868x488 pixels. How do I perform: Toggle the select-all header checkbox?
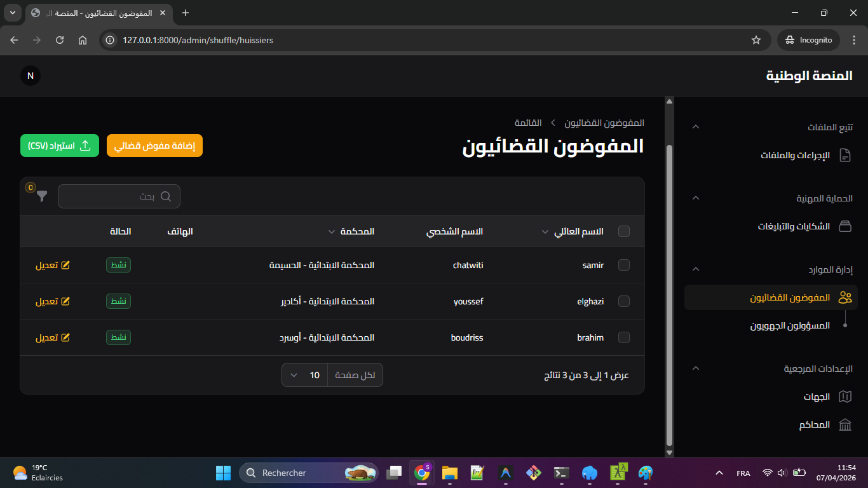[x=624, y=231]
